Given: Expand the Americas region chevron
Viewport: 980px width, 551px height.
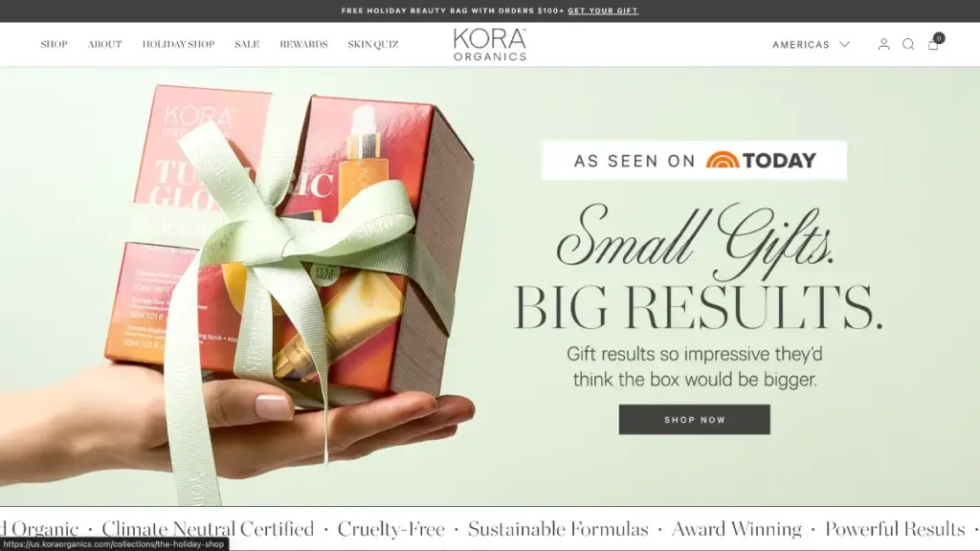Looking at the screenshot, I should coord(844,44).
